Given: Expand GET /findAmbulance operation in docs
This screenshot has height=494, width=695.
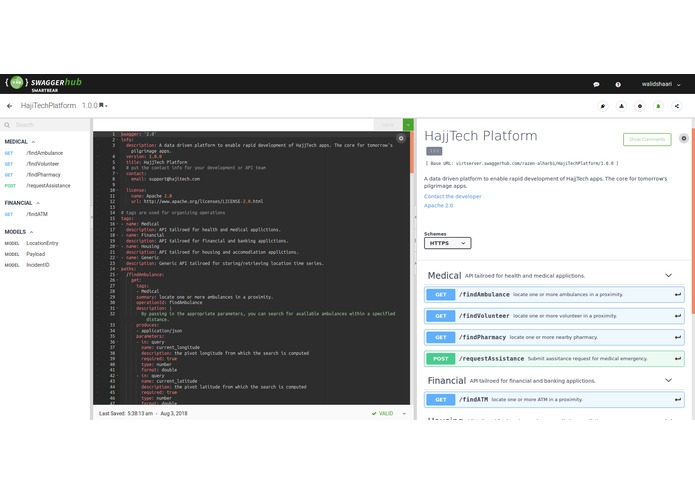Looking at the screenshot, I should click(x=554, y=295).
